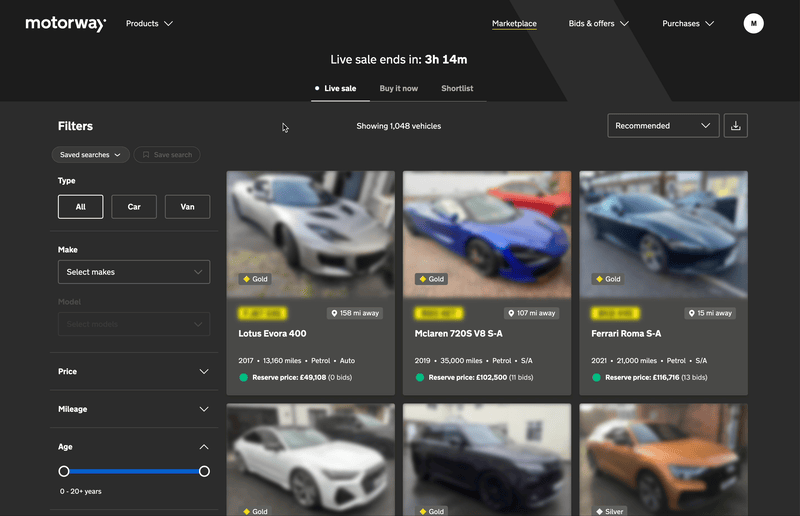Click the 15 mi away location tag
This screenshot has height=516, width=800.
[x=710, y=313]
